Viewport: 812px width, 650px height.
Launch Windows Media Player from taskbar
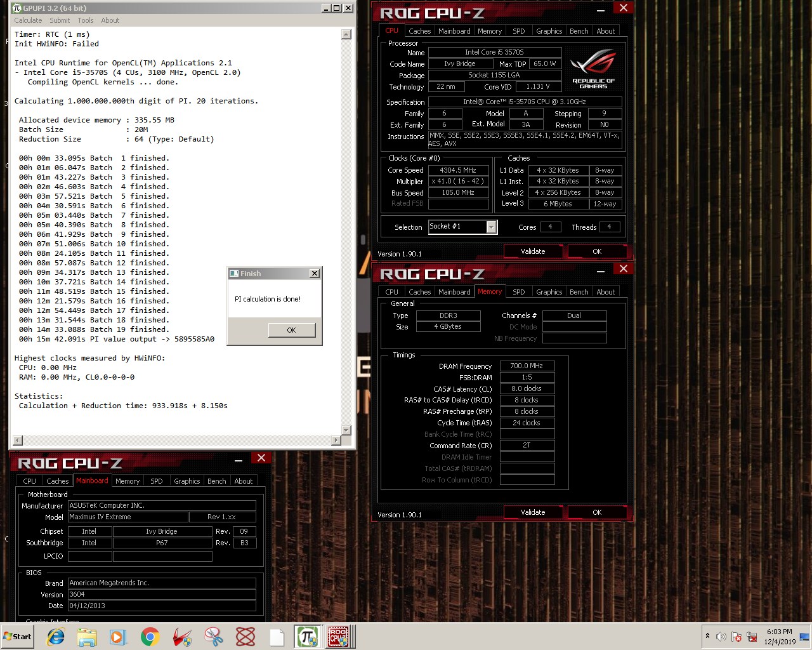[118, 637]
